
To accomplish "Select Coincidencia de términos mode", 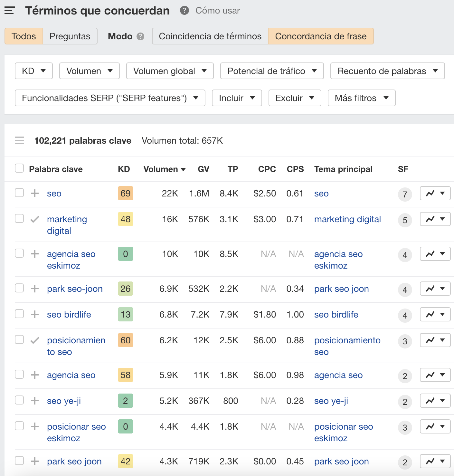I will tap(210, 36).
